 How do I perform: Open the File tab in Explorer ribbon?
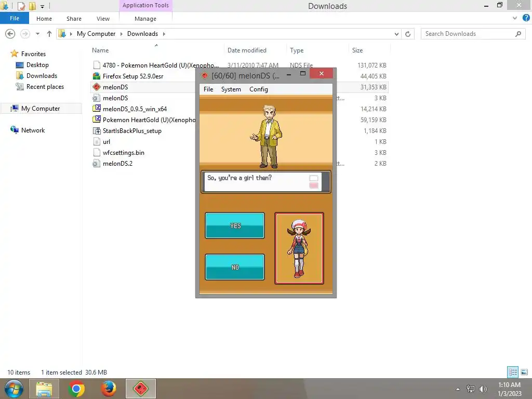coord(14,18)
